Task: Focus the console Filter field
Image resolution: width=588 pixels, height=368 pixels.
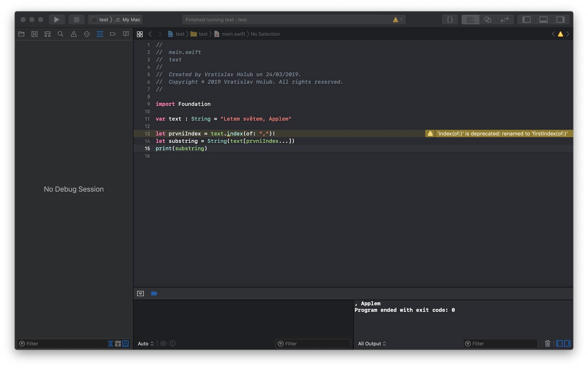Action: pos(500,344)
